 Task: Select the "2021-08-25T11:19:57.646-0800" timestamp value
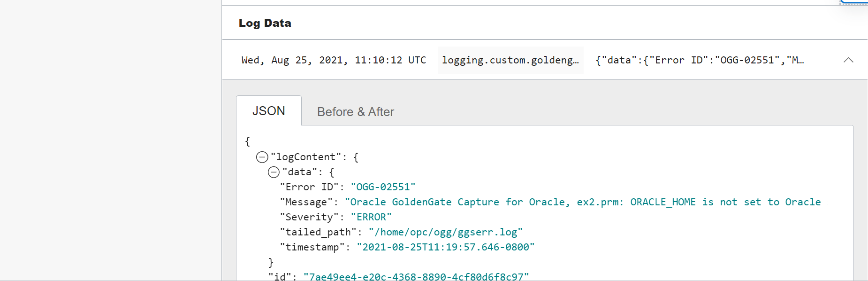[x=445, y=247]
